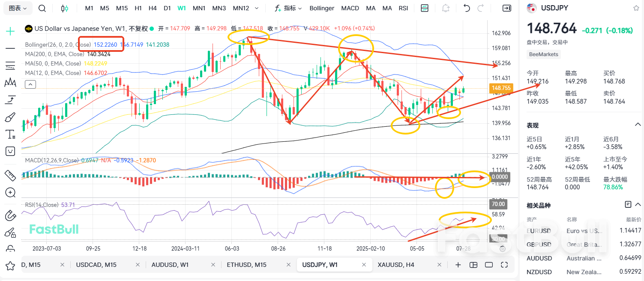
Task: Add the Bollinger indicator
Action: tap(322, 8)
